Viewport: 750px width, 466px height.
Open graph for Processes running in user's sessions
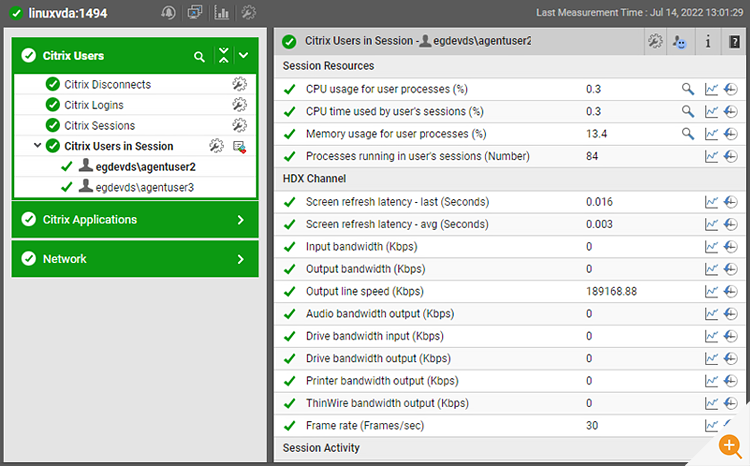pos(711,156)
